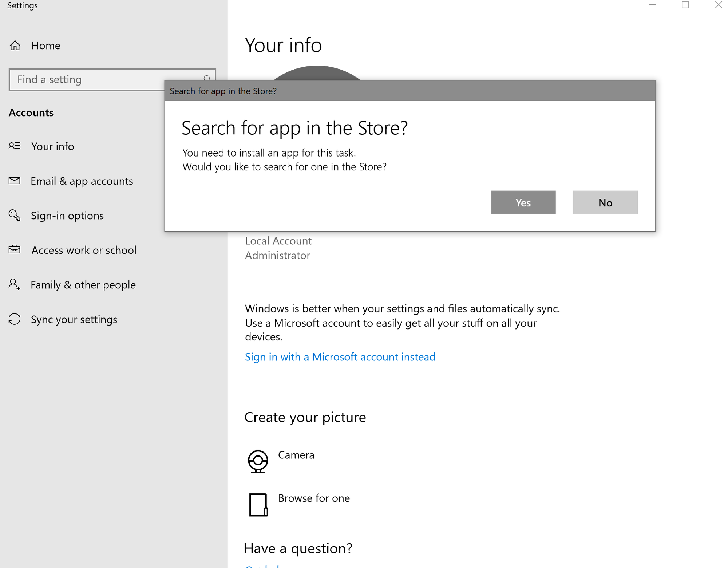This screenshot has height=568, width=728.
Task: Open Camera to create your picture
Action: tap(258, 461)
